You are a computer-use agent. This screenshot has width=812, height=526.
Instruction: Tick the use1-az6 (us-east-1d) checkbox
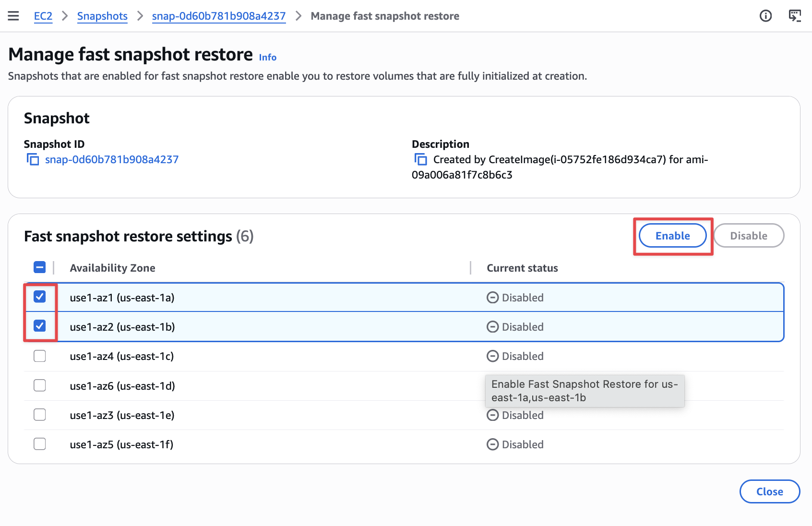point(40,385)
